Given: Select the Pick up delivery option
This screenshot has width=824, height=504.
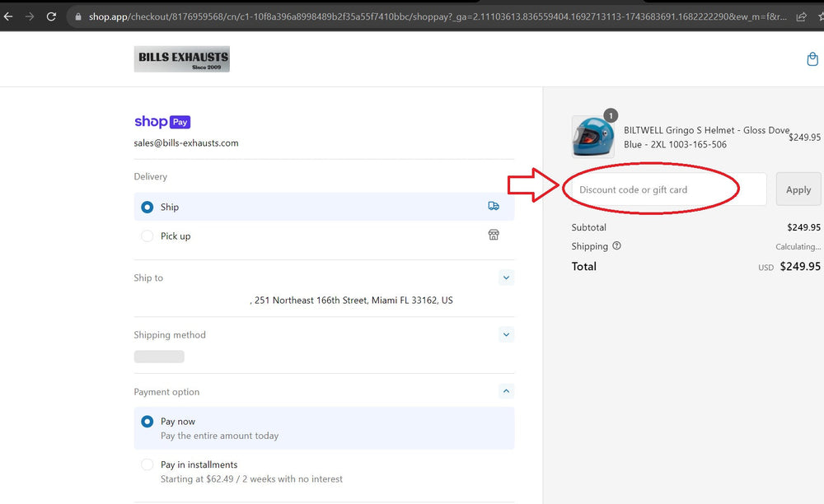Looking at the screenshot, I should point(147,236).
